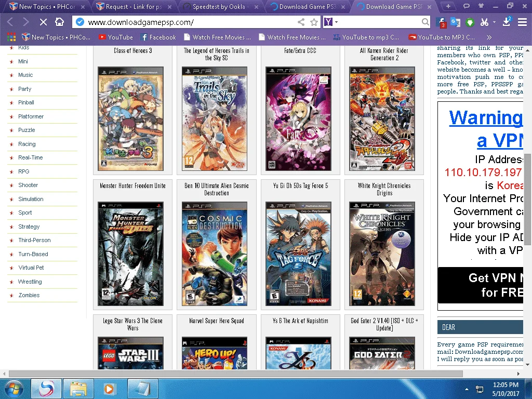The height and width of the screenshot is (399, 532).
Task: Open the Windows Start menu
Action: (x=14, y=389)
